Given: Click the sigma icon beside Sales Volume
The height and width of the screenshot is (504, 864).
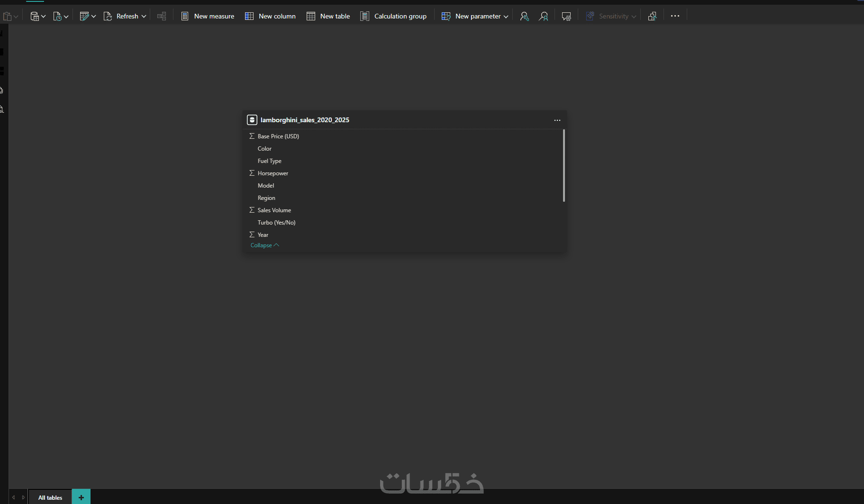Looking at the screenshot, I should pos(252,210).
